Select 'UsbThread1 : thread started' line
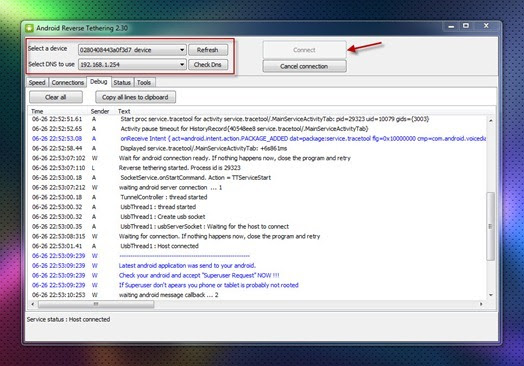The height and width of the screenshot is (366, 524). click(257, 207)
